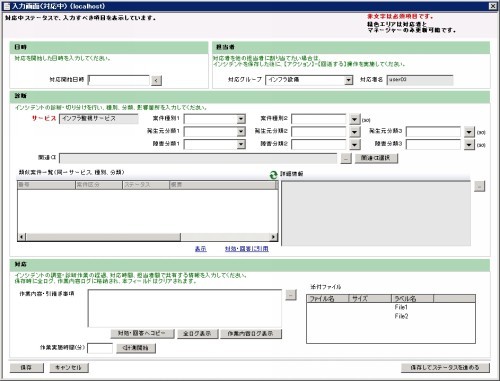Image resolution: width=500 pixels, height=381 pixels.
Task: Open the 案件種別2 dropdown arrow
Action: (x=354, y=119)
